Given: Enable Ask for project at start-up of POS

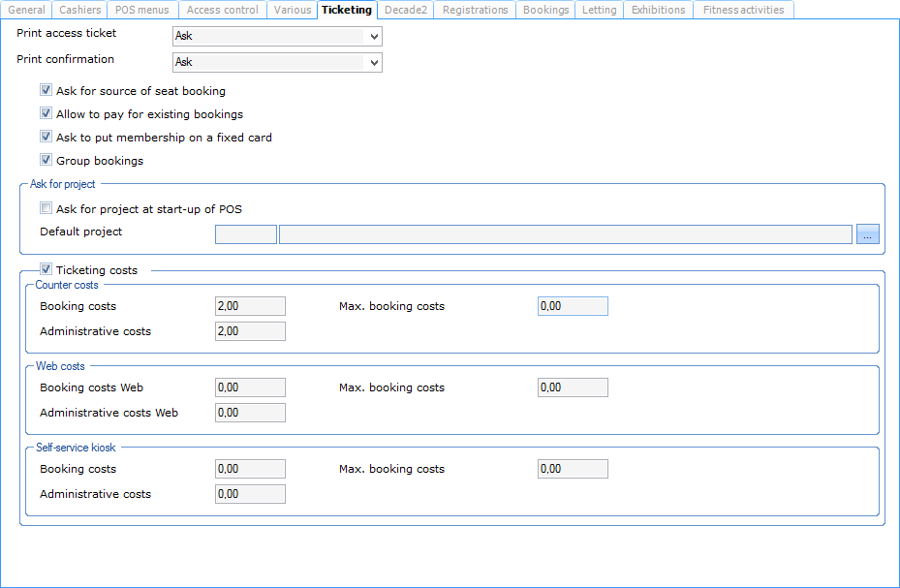Looking at the screenshot, I should 46,208.
